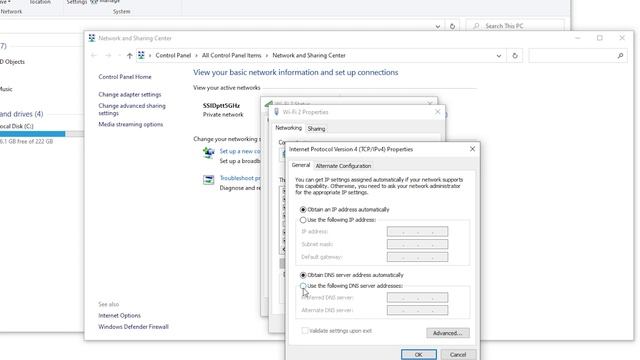640x360 pixels.
Task: Click Troubleshoot problems link
Action: [240, 178]
